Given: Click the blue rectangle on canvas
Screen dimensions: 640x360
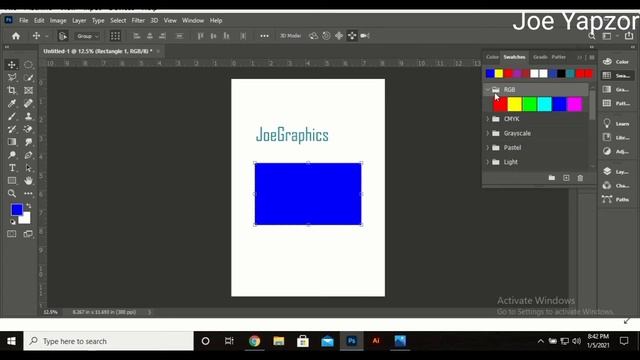Looking at the screenshot, I should pos(308,194).
